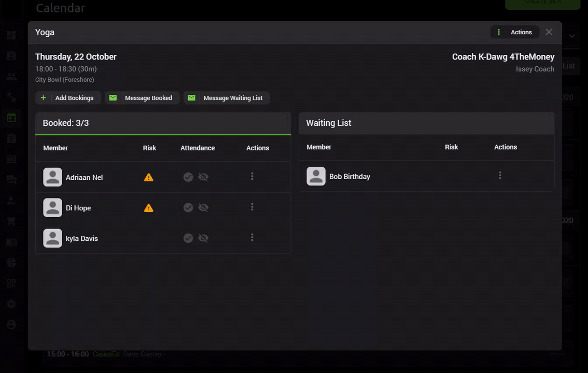Viewport: 588px width, 373px height.
Task: Mark kyla Davis as attended with checkmark
Action: (x=188, y=238)
